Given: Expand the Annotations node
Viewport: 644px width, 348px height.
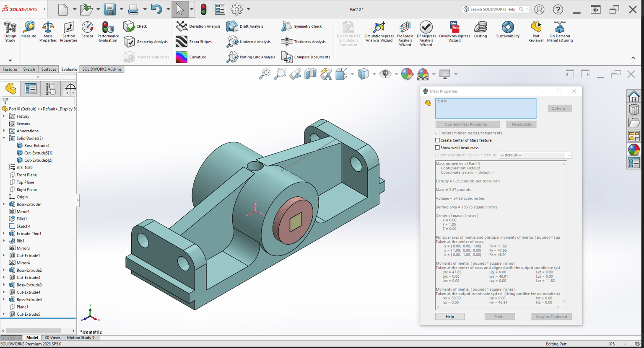Looking at the screenshot, I should click(x=4, y=131).
